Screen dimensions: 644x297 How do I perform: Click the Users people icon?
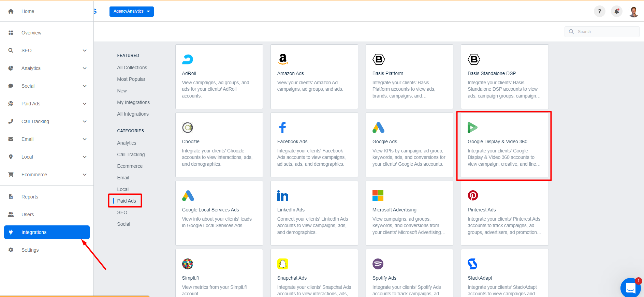point(11,214)
